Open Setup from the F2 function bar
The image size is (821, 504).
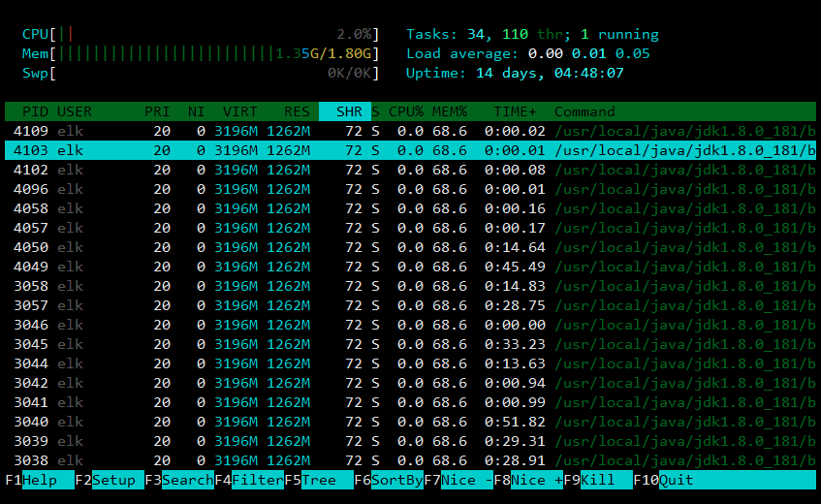(x=110, y=480)
